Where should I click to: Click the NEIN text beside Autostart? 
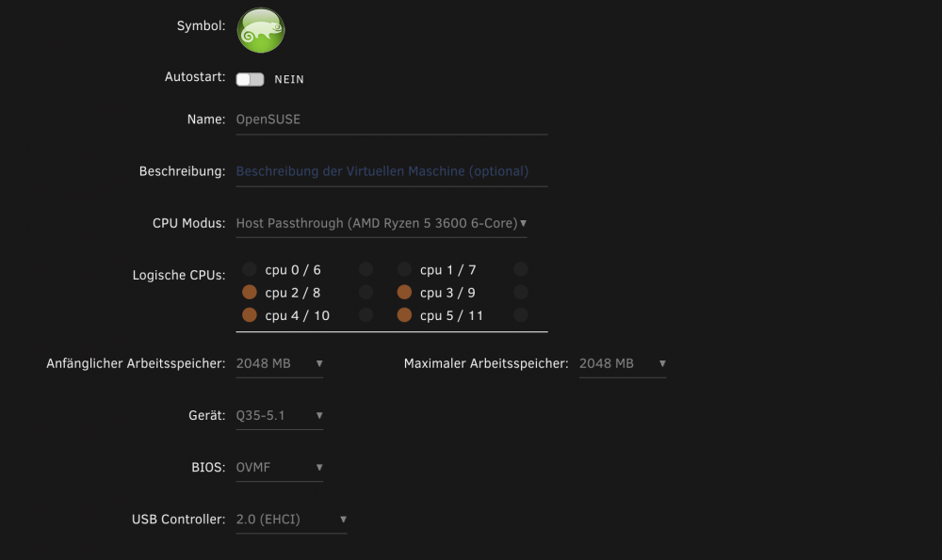pyautogui.click(x=289, y=79)
